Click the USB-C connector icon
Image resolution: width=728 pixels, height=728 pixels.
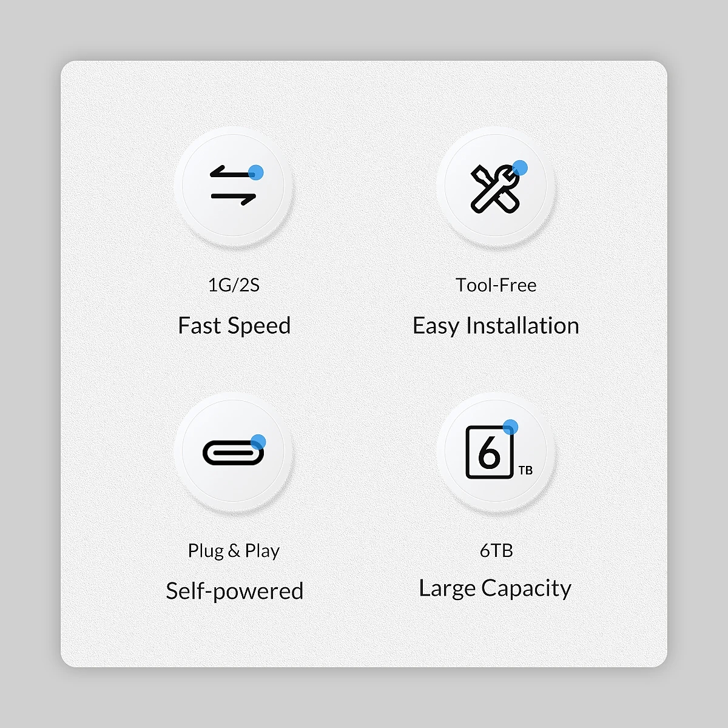coord(234,451)
